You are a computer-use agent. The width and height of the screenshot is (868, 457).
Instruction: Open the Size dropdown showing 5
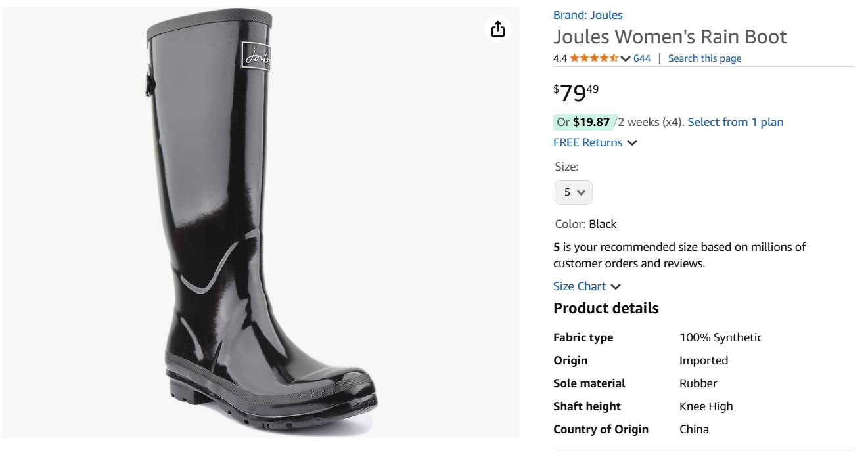coord(574,192)
